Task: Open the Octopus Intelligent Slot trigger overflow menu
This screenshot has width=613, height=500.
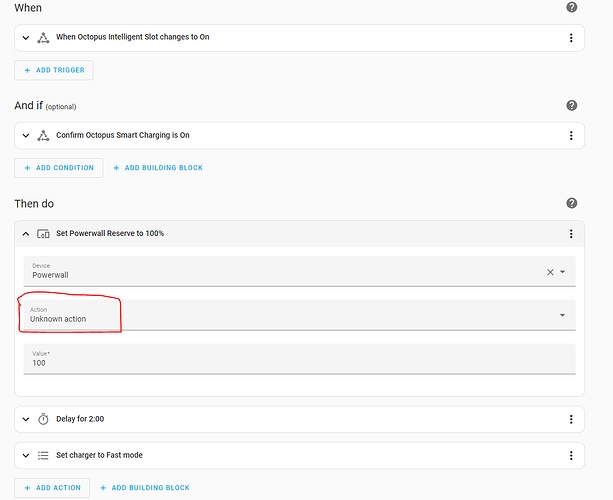Action: coord(571,38)
